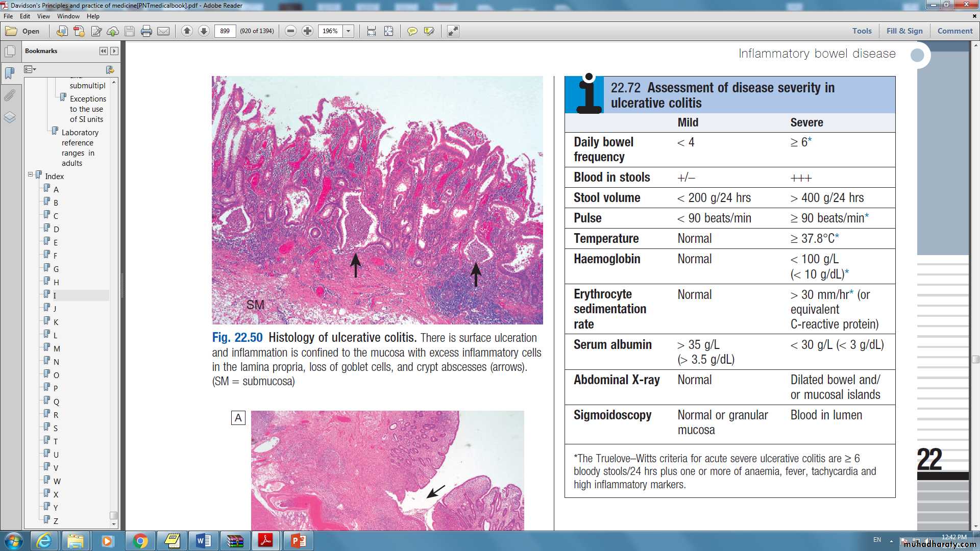
Task: Go to previous page arrow
Action: click(187, 31)
